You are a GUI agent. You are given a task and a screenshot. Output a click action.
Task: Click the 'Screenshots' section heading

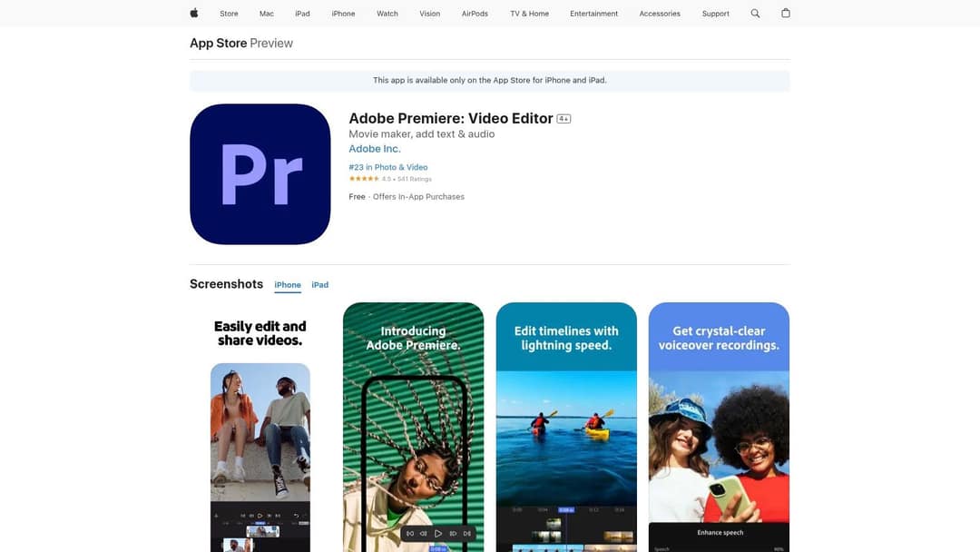[226, 284]
